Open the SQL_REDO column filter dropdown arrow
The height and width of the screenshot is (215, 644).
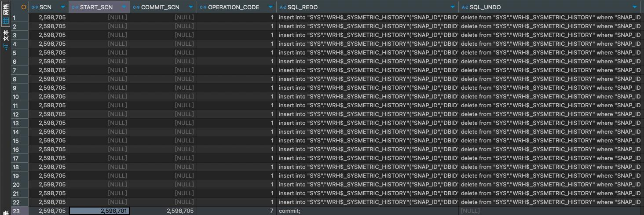453,7
